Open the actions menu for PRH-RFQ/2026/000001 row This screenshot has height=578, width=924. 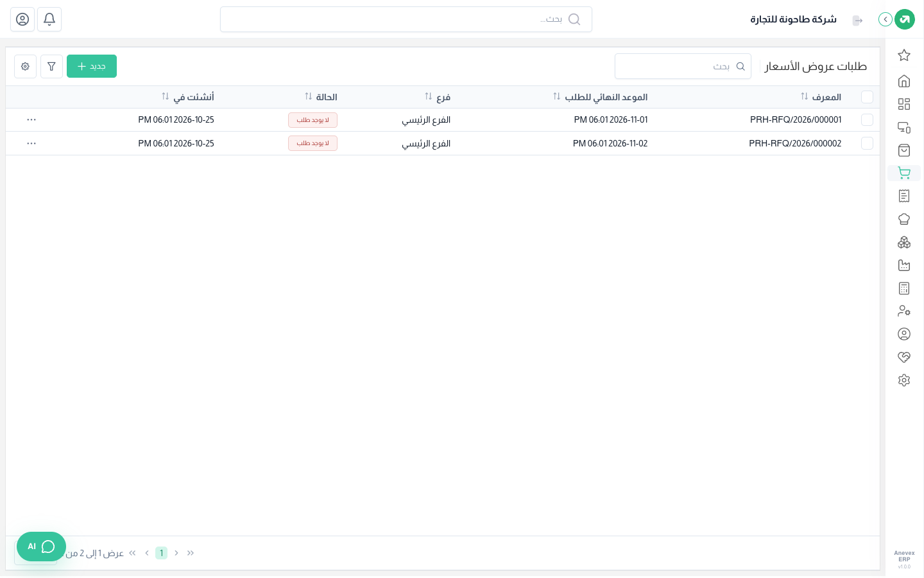pos(31,120)
